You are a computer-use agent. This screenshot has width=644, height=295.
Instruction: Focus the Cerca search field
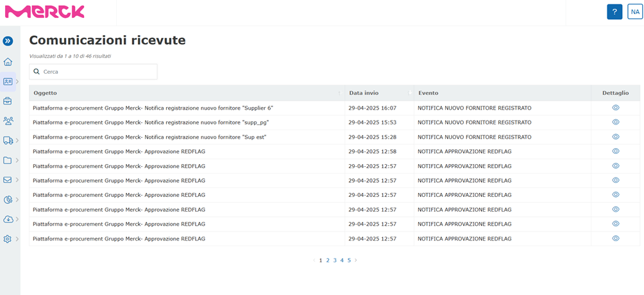click(x=93, y=71)
